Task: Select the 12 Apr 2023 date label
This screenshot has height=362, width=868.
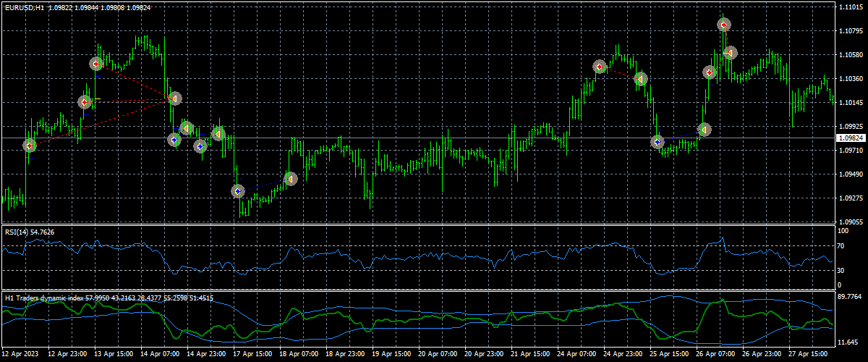Action: pyautogui.click(x=22, y=354)
